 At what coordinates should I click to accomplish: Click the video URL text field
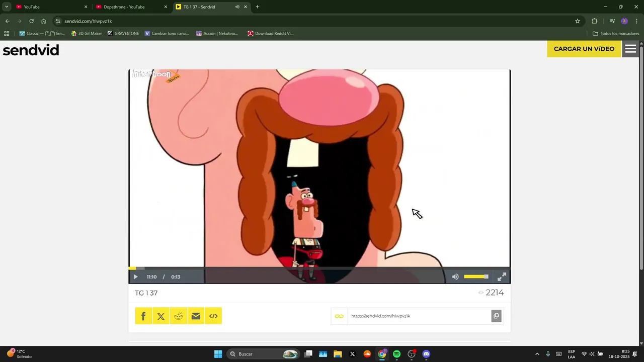pos(419,316)
